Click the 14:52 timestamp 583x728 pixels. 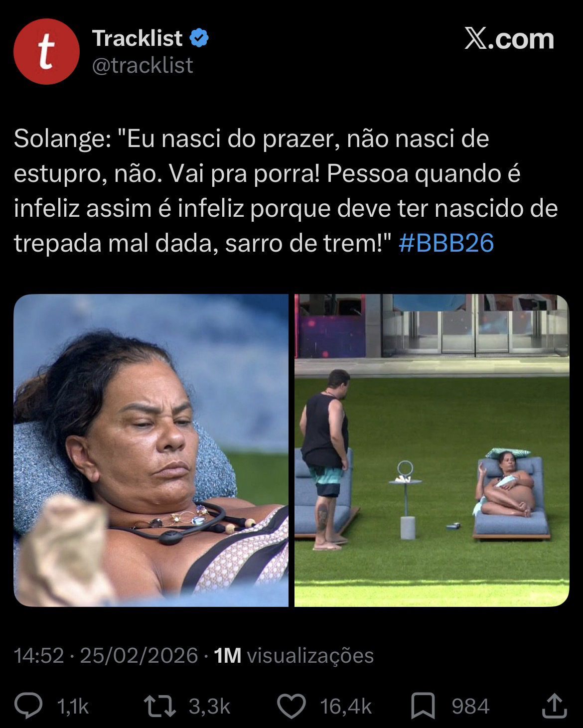pos(39,655)
